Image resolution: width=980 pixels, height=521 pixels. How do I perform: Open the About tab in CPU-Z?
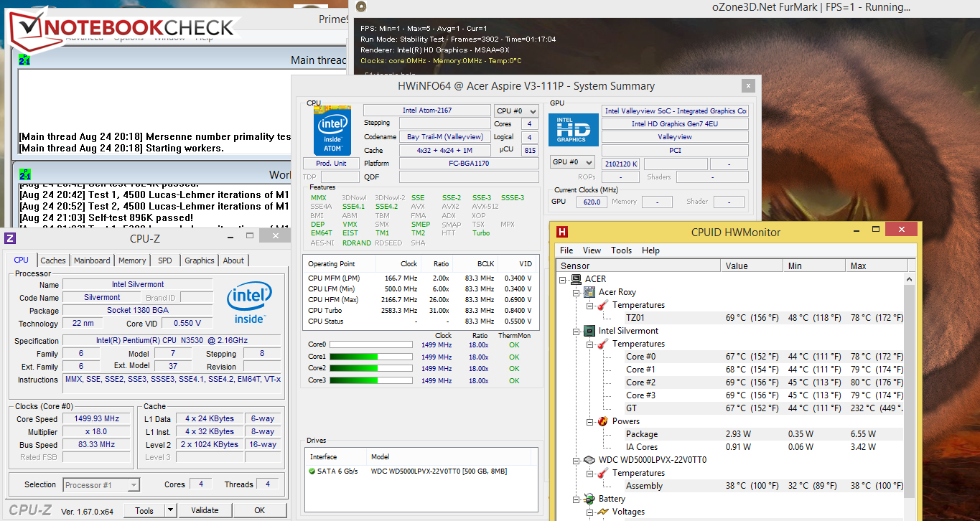pos(233,260)
